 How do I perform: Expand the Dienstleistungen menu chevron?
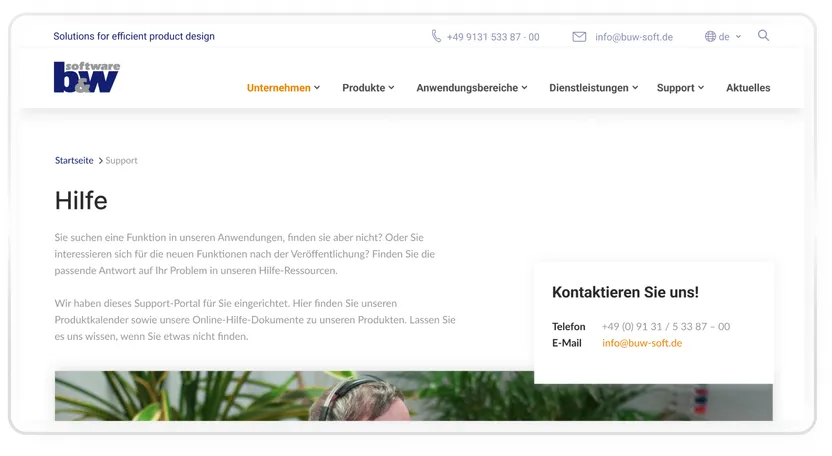pos(635,88)
